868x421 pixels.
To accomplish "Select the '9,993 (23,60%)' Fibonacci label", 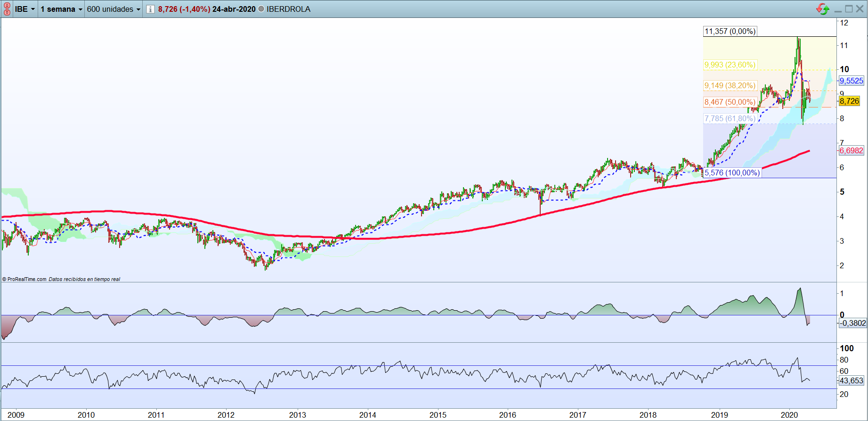I will tap(730, 65).
